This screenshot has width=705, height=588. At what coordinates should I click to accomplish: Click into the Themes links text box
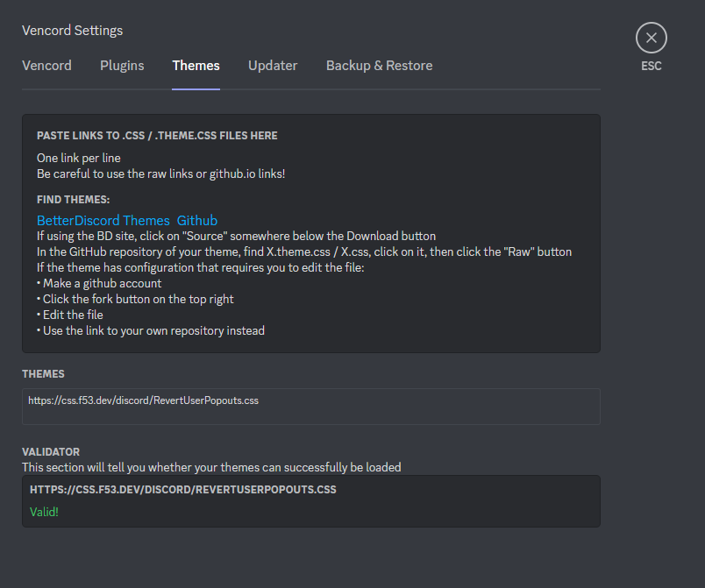(x=311, y=407)
